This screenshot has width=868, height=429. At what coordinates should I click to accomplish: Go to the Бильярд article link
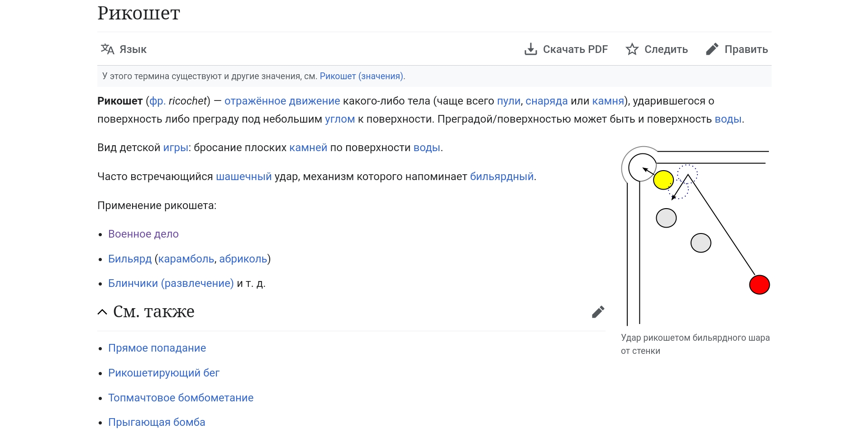tap(130, 259)
